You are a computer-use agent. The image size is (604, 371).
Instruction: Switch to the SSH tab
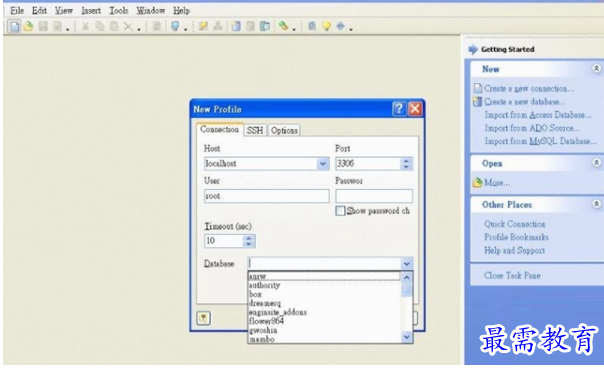click(255, 130)
